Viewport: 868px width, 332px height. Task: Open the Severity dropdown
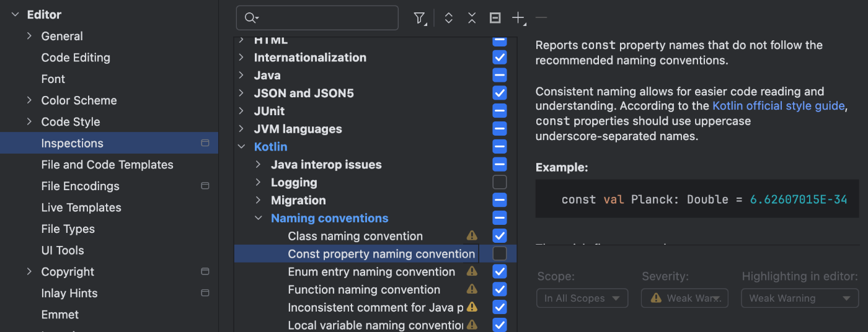coord(685,298)
